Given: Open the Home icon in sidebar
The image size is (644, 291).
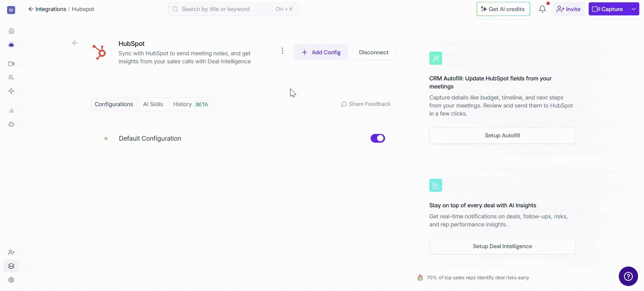Looking at the screenshot, I should click(11, 31).
